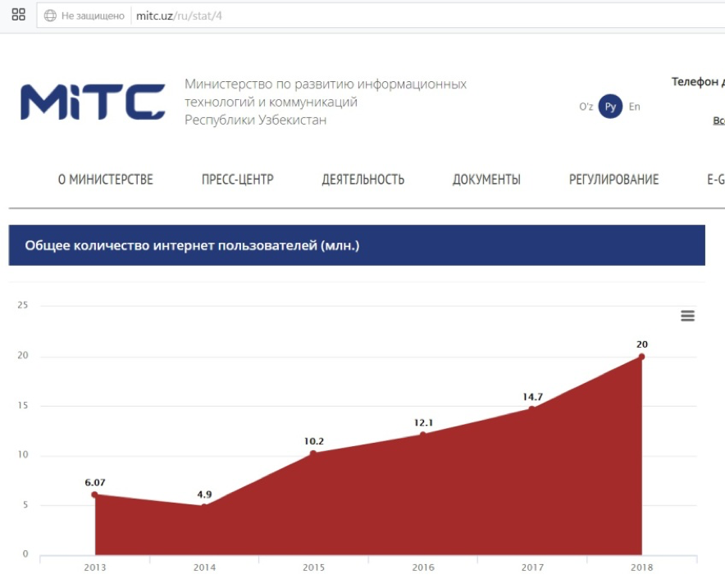
Task: Expand the ДЕЯТЕЛЬНОСТЬ menu
Action: coord(362,180)
